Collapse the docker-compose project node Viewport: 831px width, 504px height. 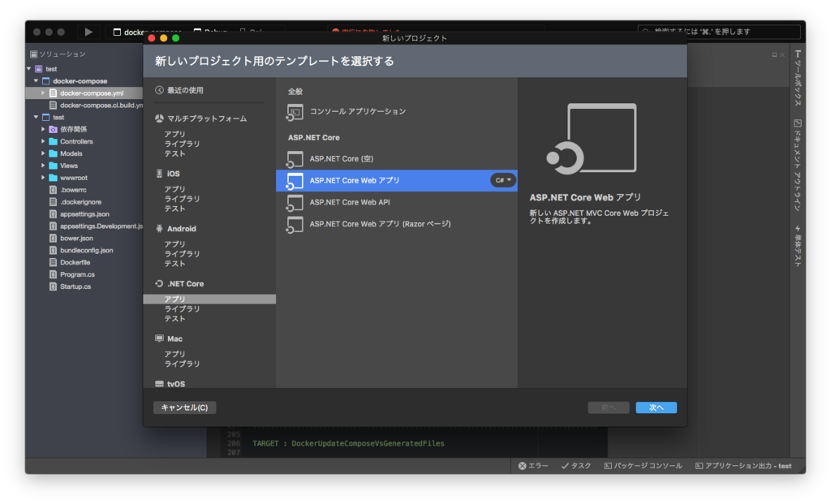click(x=36, y=81)
